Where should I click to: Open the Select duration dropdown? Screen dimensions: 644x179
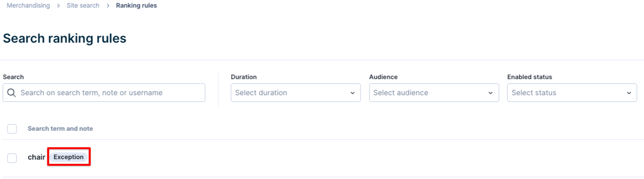coord(296,93)
